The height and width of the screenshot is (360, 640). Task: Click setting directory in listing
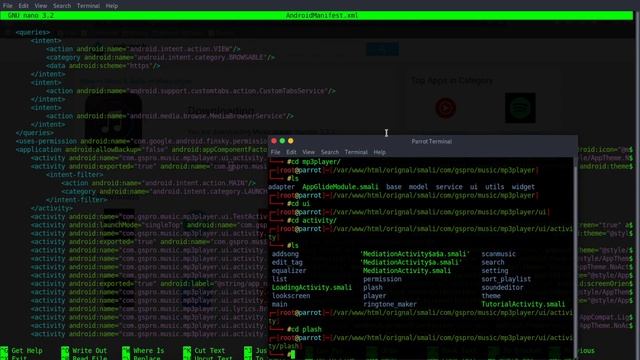pyautogui.click(x=495, y=271)
